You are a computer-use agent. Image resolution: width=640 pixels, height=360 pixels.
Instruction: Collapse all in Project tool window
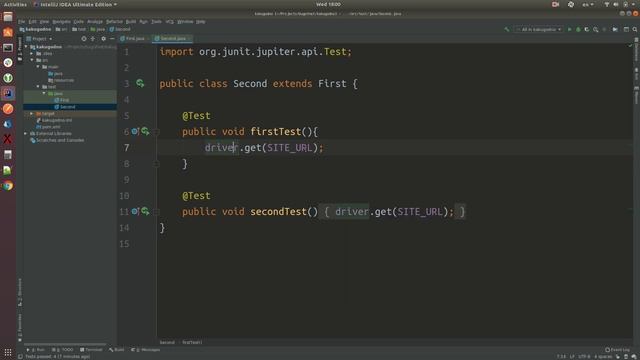click(93, 39)
